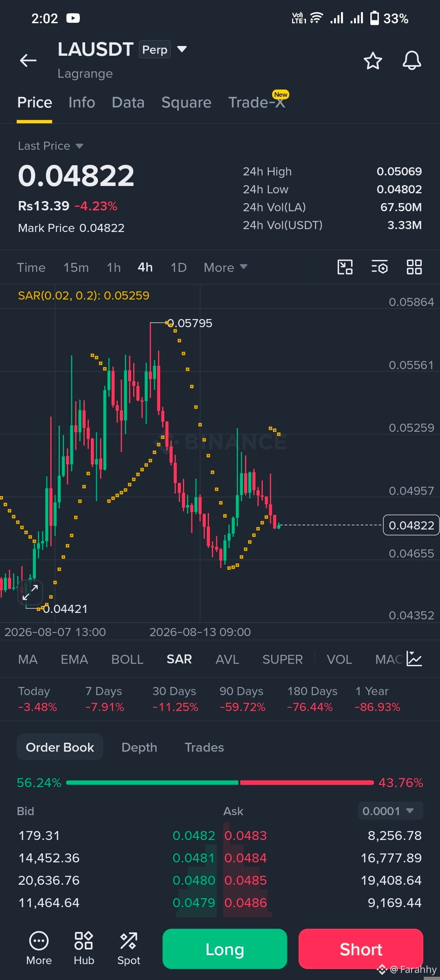440x980 pixels.
Task: Toggle the VOL sub-indicator
Action: pos(339,659)
